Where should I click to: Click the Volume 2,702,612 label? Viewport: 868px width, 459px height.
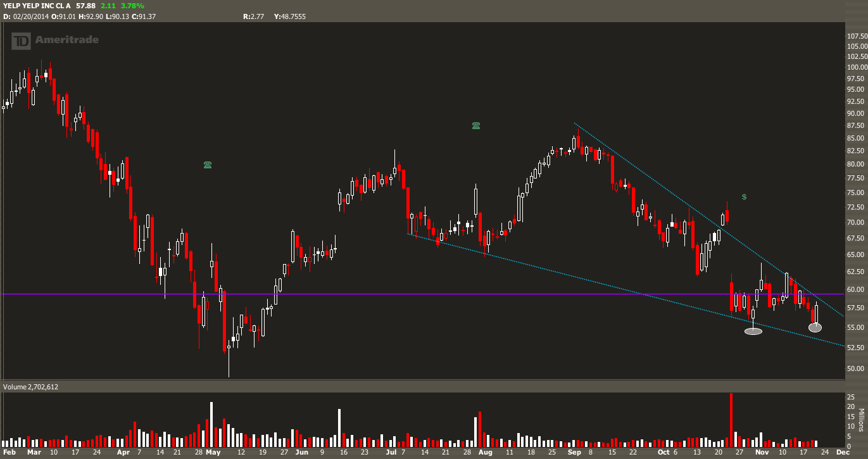click(x=30, y=386)
